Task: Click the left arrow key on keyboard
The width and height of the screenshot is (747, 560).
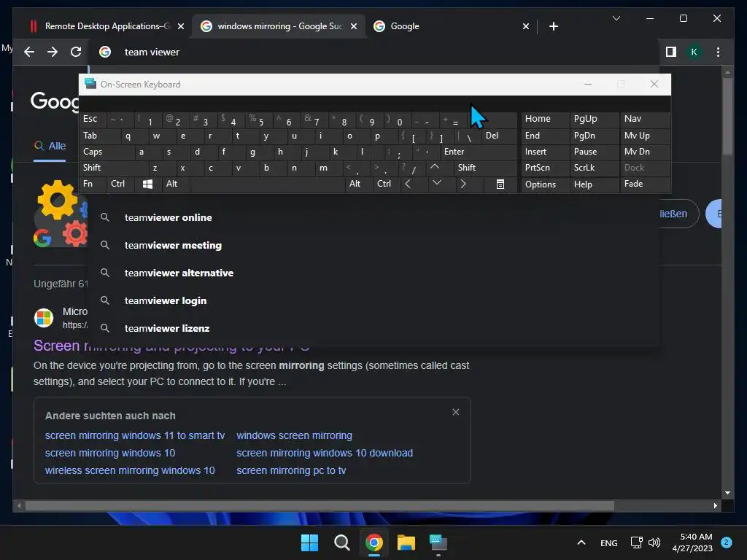Action: click(x=408, y=184)
